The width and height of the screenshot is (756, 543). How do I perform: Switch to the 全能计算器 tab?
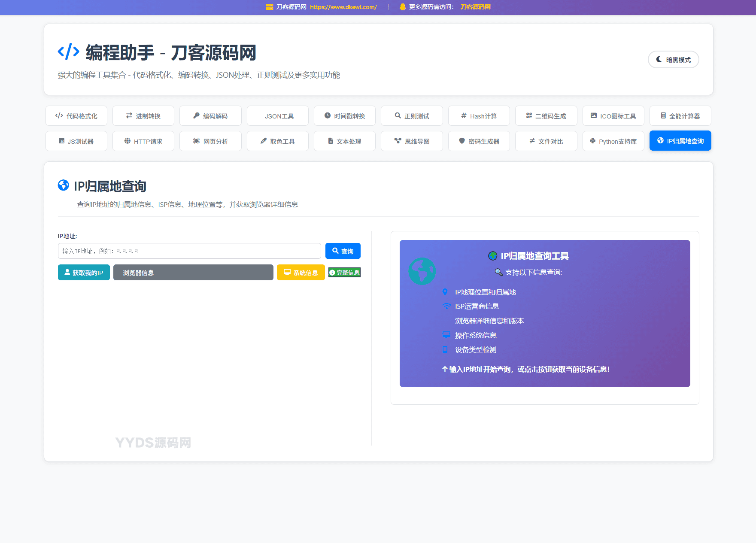pyautogui.click(x=680, y=116)
